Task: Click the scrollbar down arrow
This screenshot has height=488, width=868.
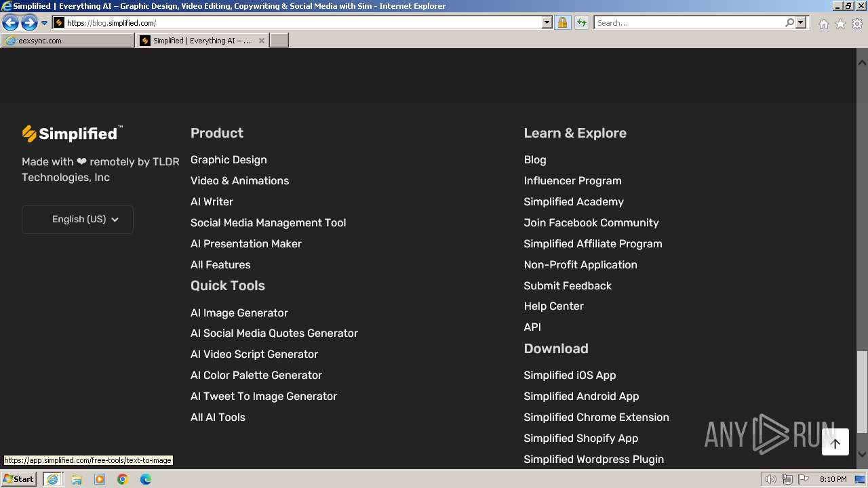Action: coord(862,455)
